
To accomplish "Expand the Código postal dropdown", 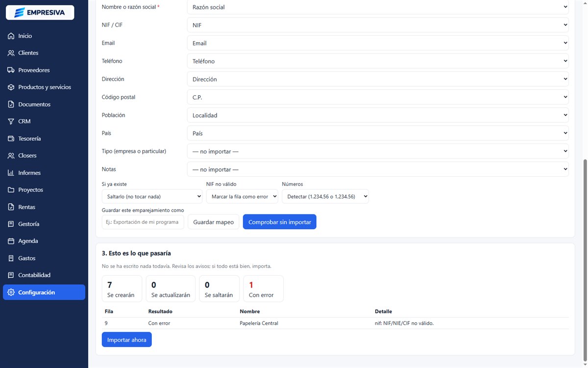I will click(x=378, y=97).
